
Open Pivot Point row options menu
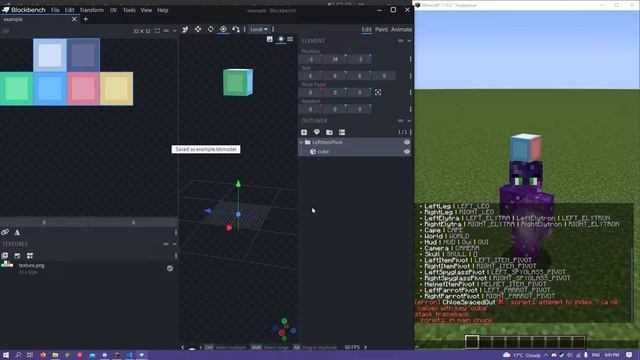point(410,93)
